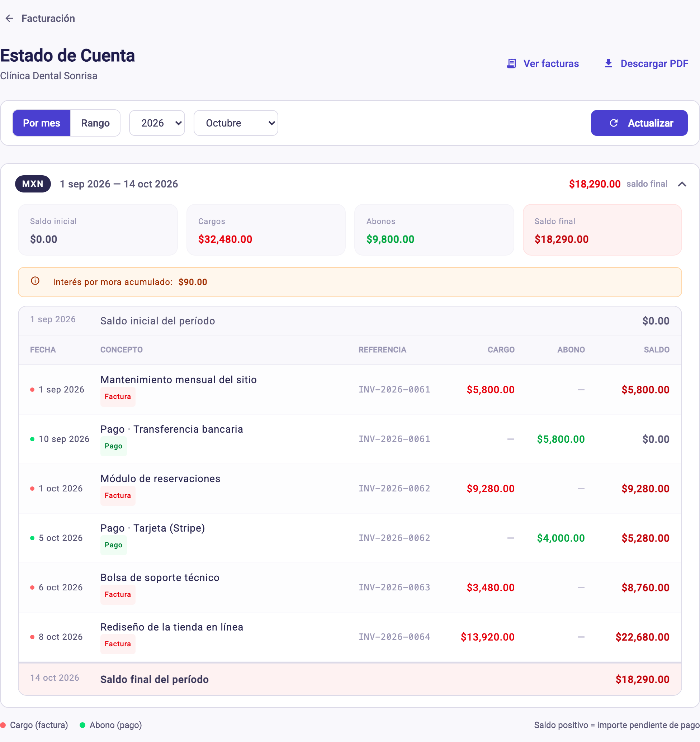Click the Pago tag under Transferencia bancaria

point(113,446)
